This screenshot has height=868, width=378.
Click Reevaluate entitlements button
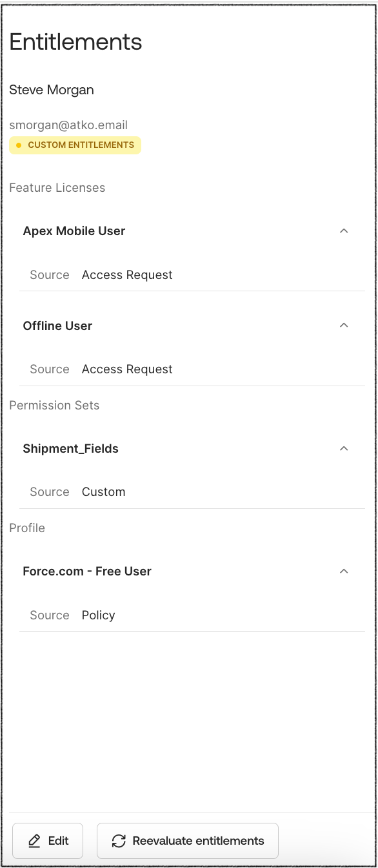[x=187, y=841]
